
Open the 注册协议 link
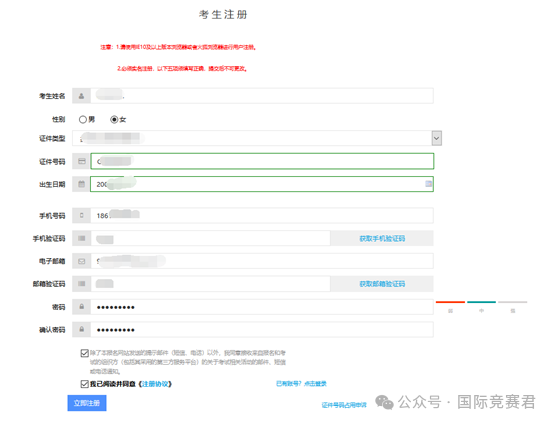tap(155, 384)
